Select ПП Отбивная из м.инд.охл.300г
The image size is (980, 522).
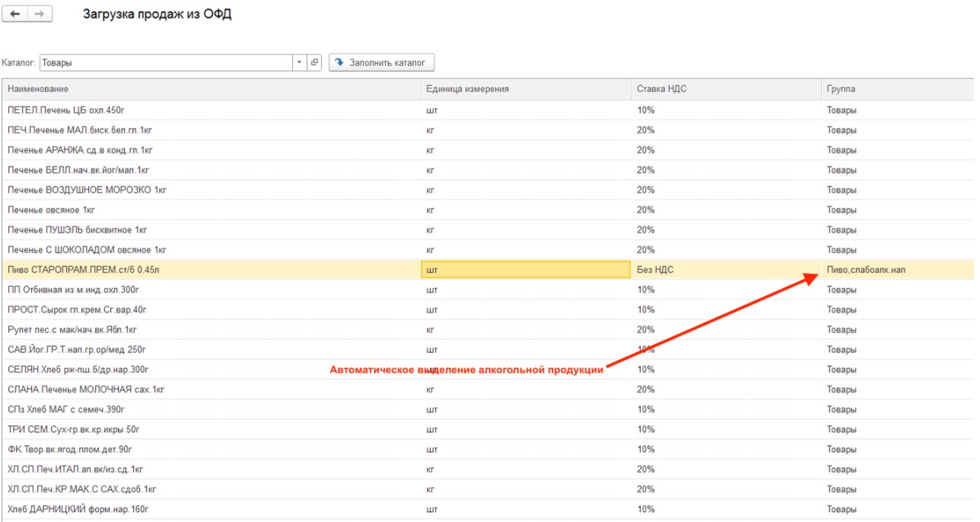pyautogui.click(x=488, y=290)
